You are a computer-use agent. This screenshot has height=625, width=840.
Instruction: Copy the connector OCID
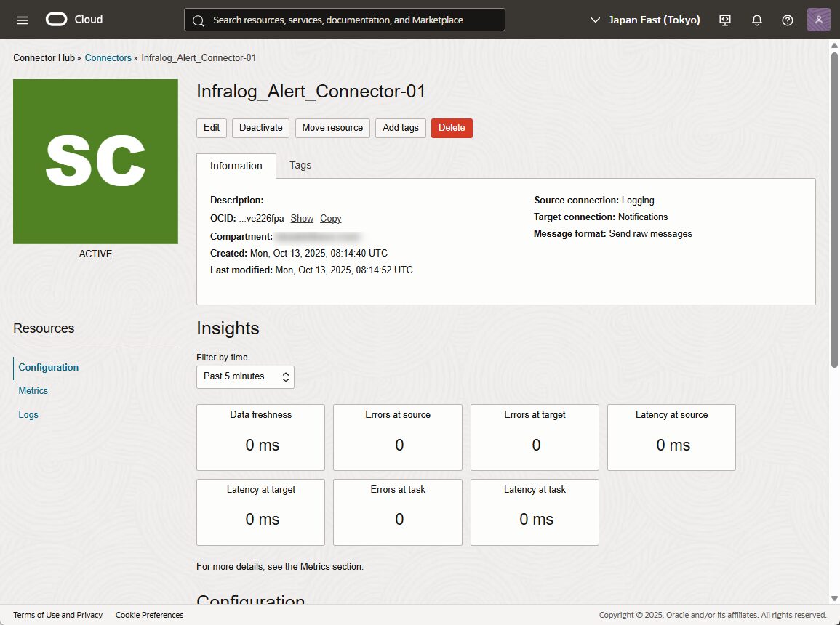click(x=330, y=218)
